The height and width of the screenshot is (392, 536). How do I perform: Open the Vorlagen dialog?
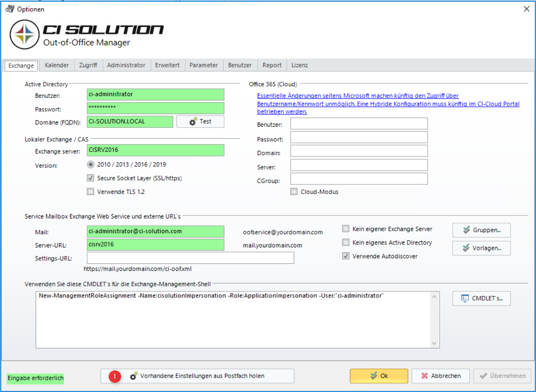(482, 248)
